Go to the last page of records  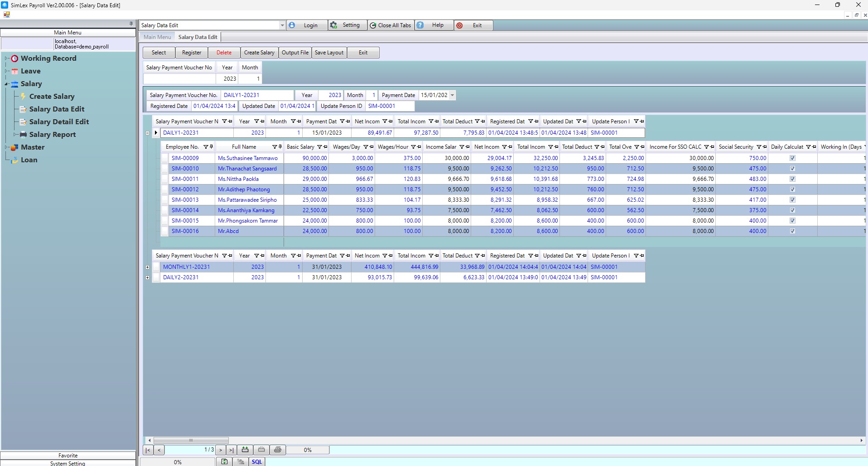[x=231, y=450]
